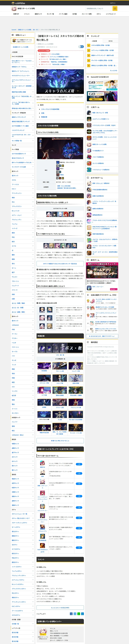Click the 崩壊スターレイル攻略 breadcrumb link

pos(25,30)
